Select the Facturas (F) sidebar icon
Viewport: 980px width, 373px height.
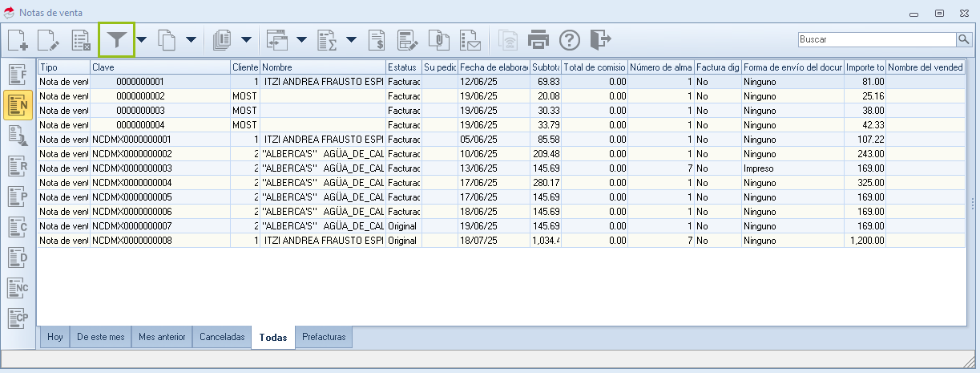(x=18, y=75)
